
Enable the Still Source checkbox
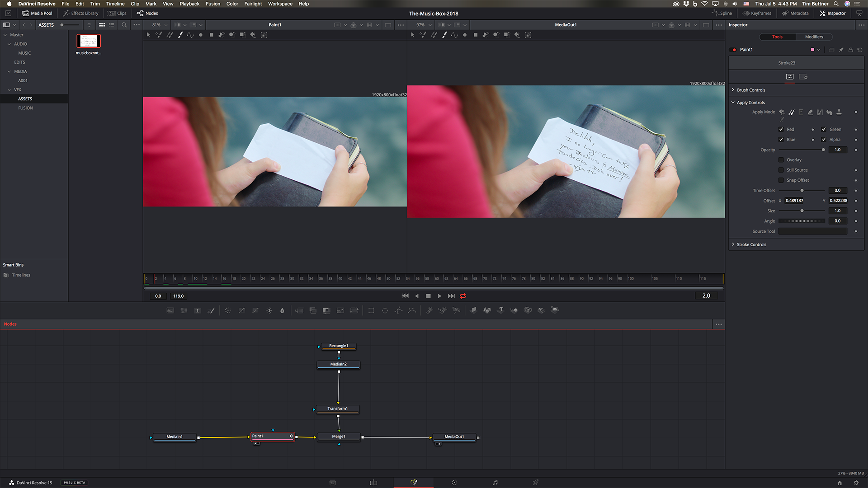click(781, 170)
